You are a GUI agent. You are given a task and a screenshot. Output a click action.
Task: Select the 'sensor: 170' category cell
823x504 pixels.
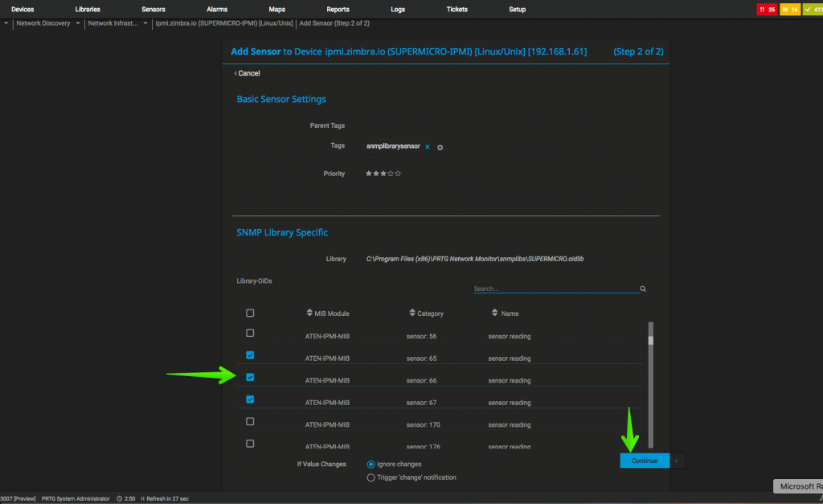(x=423, y=424)
